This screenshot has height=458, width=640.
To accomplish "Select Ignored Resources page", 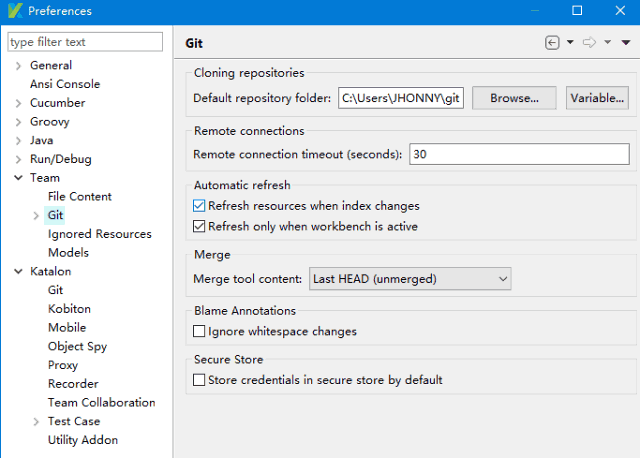I will [x=100, y=234].
